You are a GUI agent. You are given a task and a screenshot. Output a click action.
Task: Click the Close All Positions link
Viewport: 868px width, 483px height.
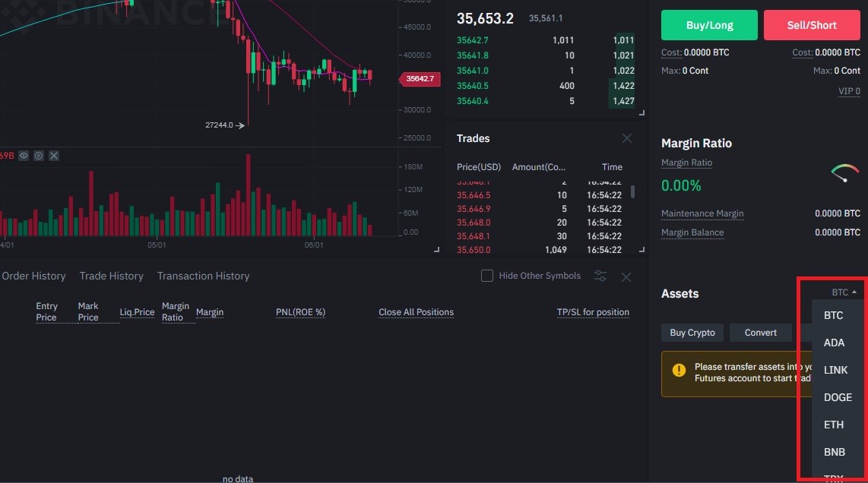coord(417,312)
